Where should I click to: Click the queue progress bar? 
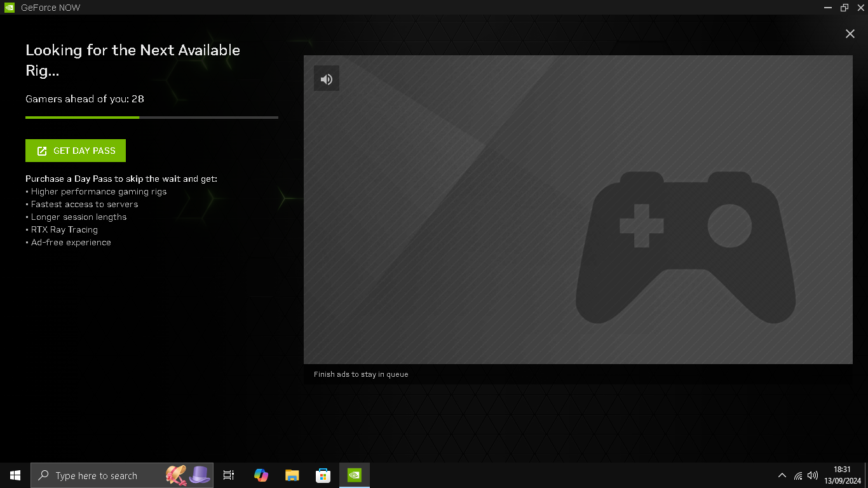(x=152, y=118)
